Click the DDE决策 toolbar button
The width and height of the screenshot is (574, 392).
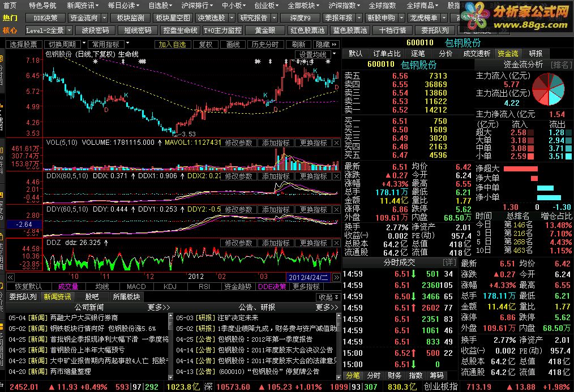click(x=45, y=18)
